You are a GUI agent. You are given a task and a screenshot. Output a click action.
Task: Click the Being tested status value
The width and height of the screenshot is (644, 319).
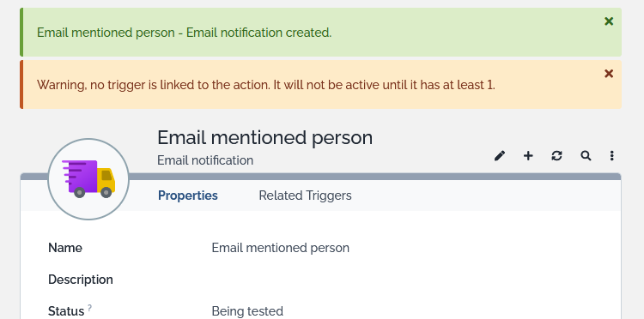(247, 311)
